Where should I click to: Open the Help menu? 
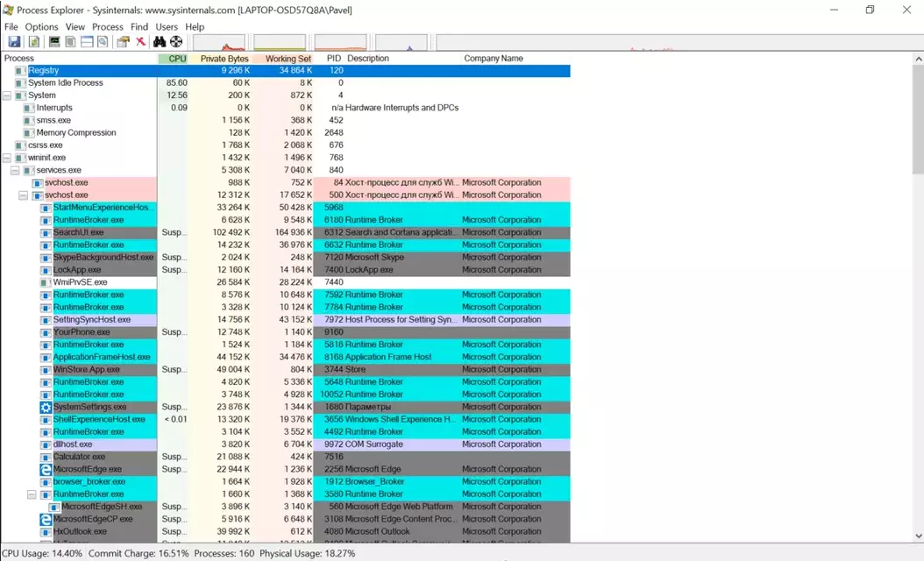click(195, 26)
